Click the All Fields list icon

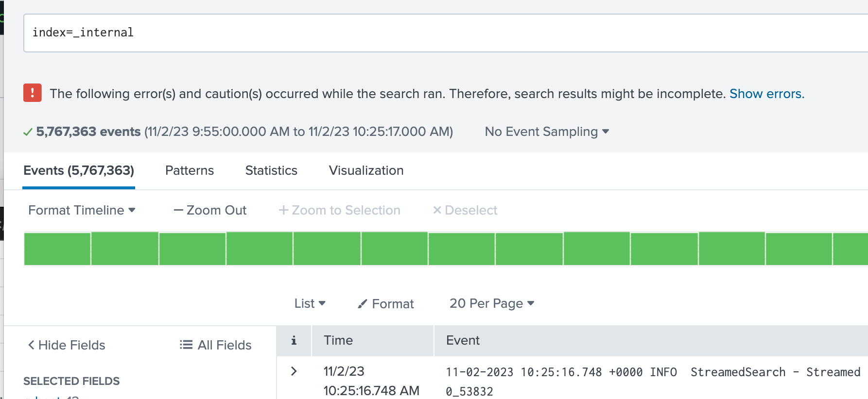pyautogui.click(x=186, y=345)
